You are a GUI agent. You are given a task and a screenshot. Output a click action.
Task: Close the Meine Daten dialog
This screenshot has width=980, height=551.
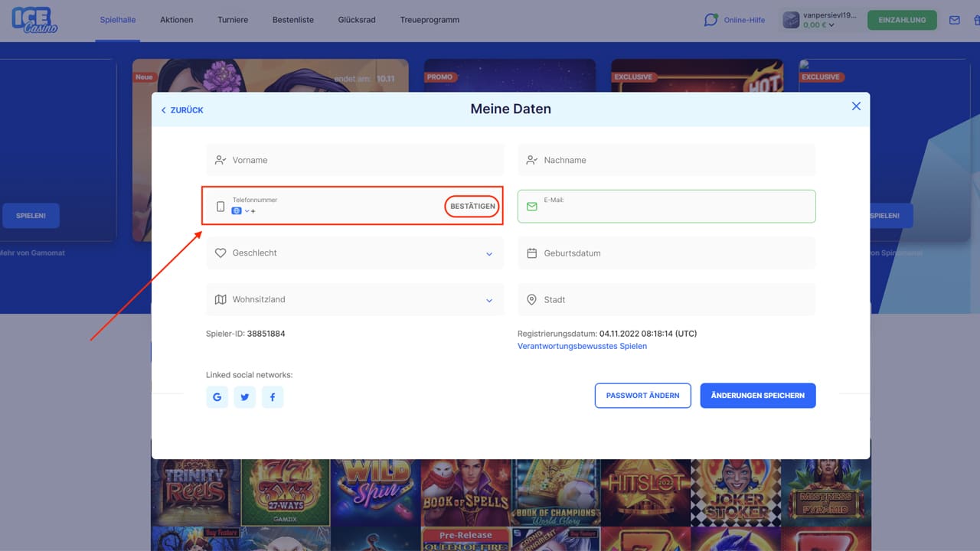pos(856,106)
